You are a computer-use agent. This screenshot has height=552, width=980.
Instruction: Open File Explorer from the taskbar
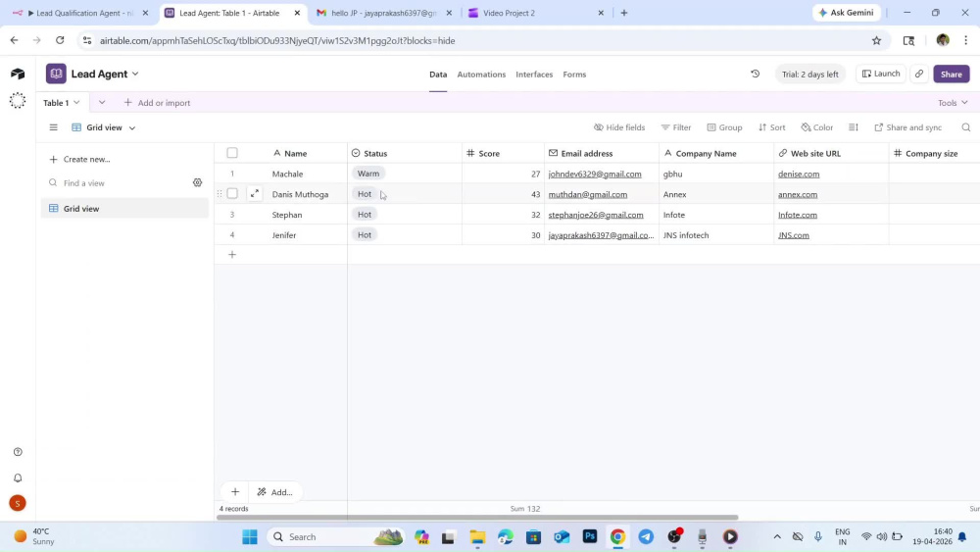pyautogui.click(x=477, y=537)
